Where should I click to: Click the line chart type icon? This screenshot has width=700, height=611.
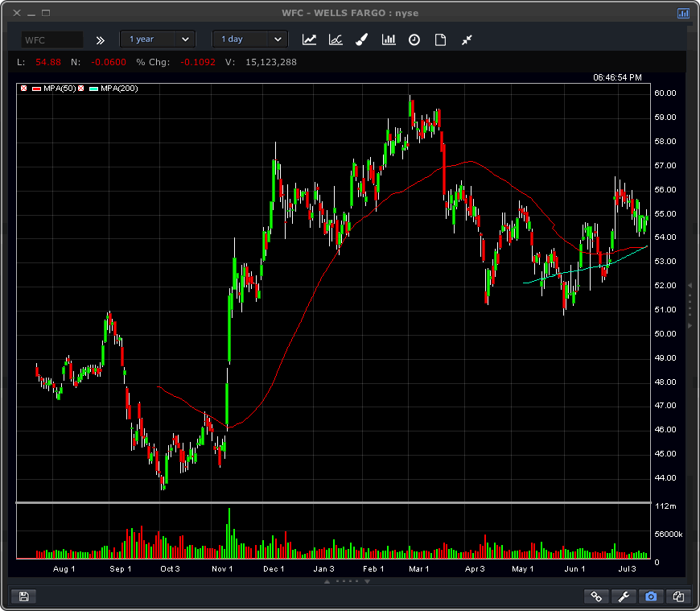click(309, 39)
